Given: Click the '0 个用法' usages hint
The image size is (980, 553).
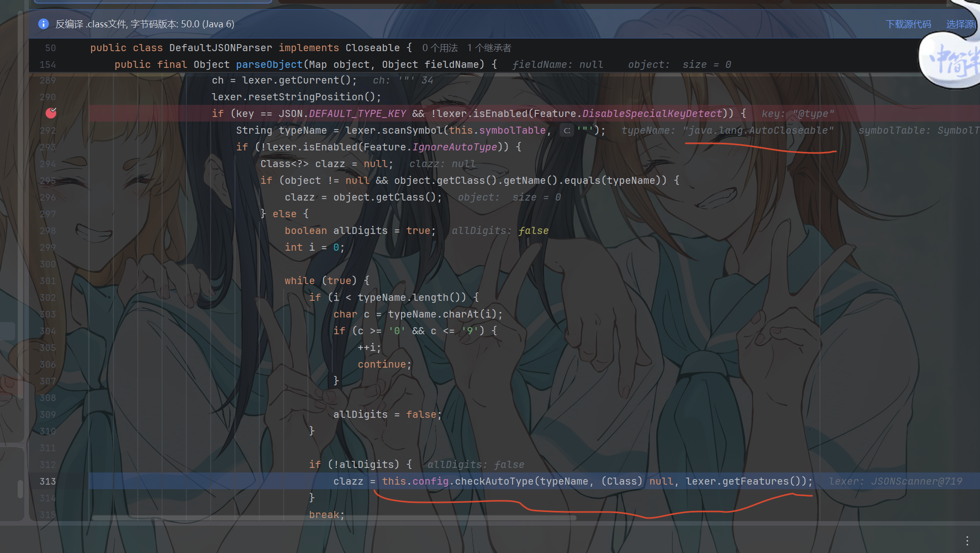Looking at the screenshot, I should (440, 48).
